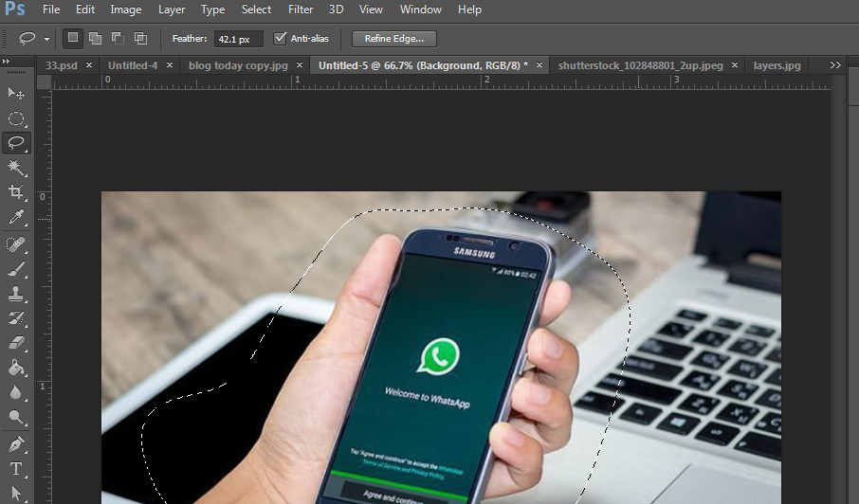Click the Feather label in options bar
Viewport: 859px width, 504px height.
[190, 38]
